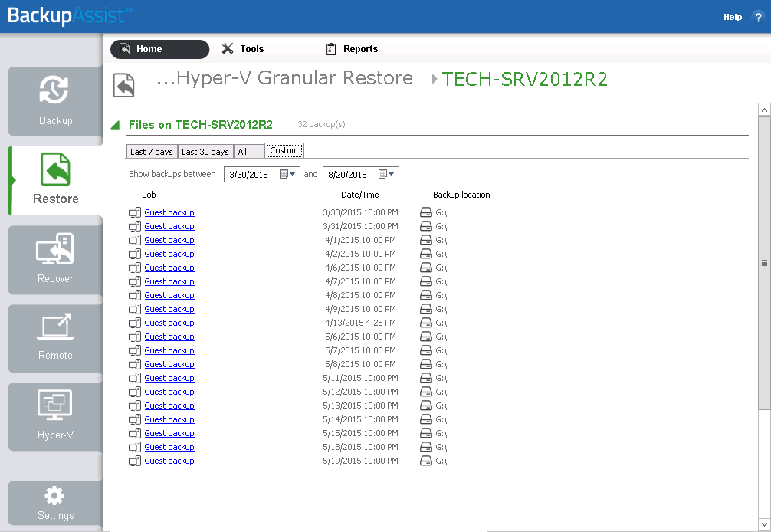Open Guest backup from 4/2/2015 10:00 PM
Viewport: 771px width, 532px height.
click(169, 254)
